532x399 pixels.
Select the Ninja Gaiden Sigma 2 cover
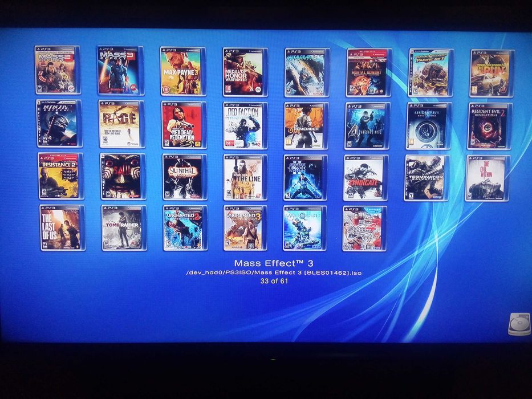(59, 123)
